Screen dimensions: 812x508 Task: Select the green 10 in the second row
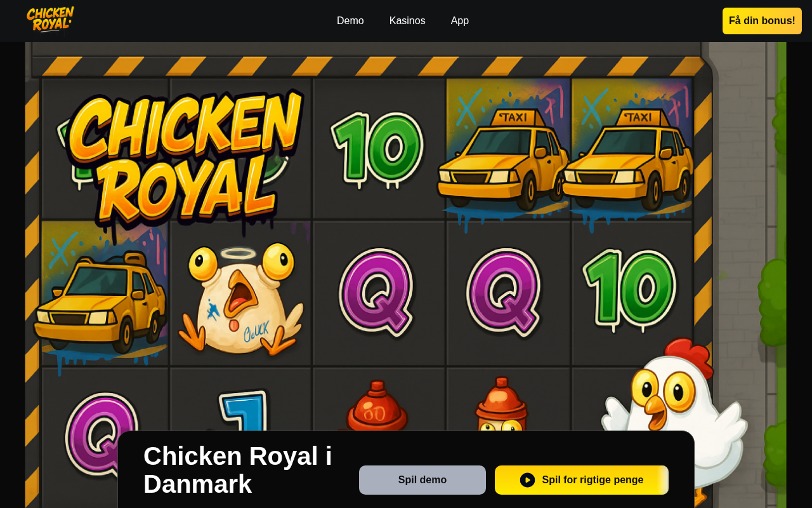click(x=629, y=289)
